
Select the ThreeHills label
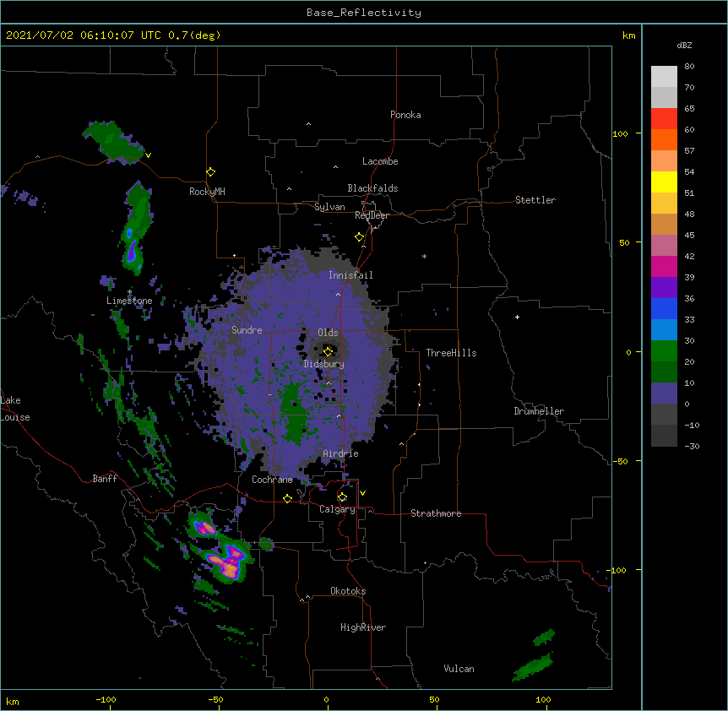(x=451, y=353)
